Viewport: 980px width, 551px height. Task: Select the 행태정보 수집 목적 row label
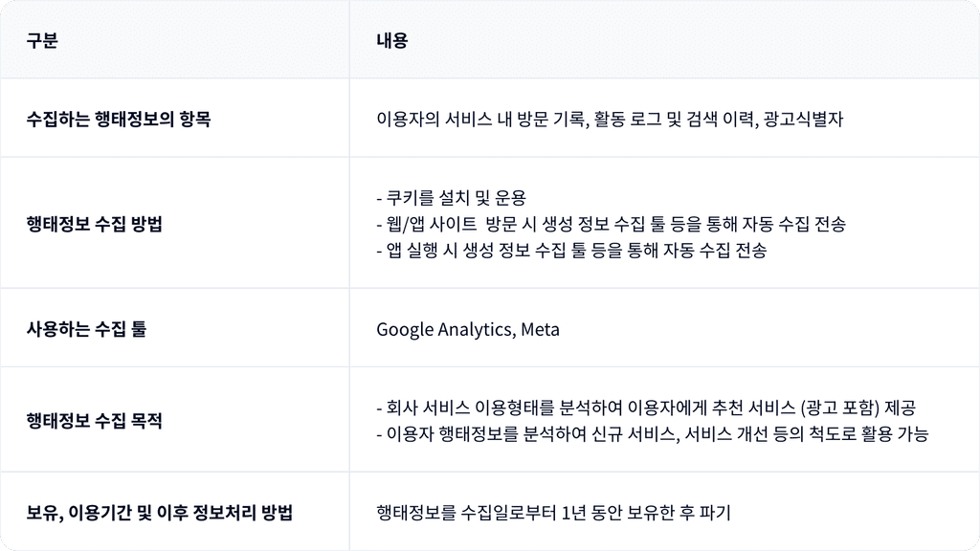pos(95,421)
